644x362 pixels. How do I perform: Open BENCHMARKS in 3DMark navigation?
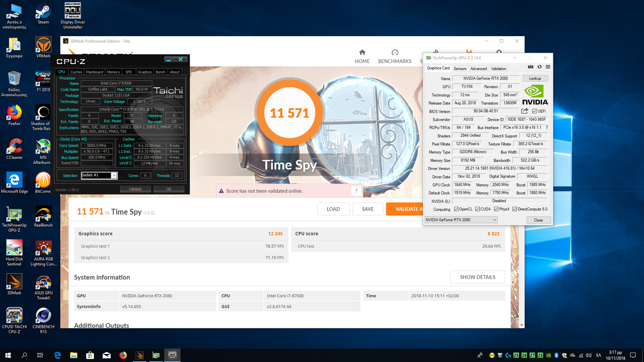point(394,56)
